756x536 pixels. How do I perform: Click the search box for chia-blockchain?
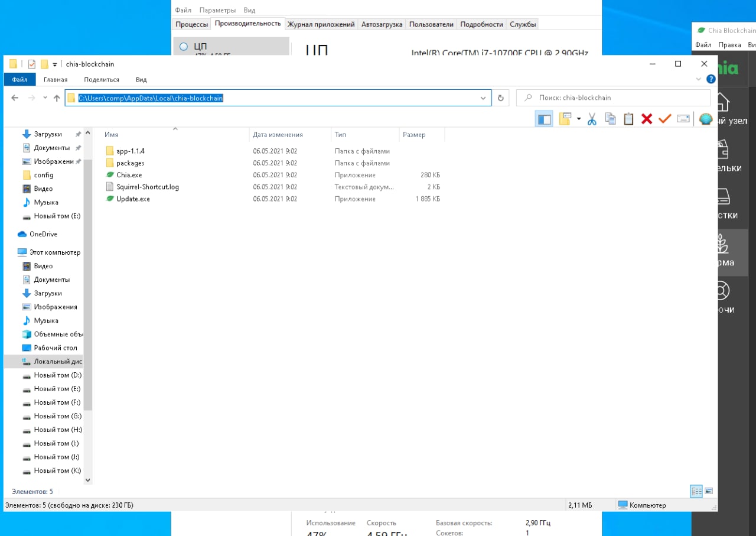613,98
